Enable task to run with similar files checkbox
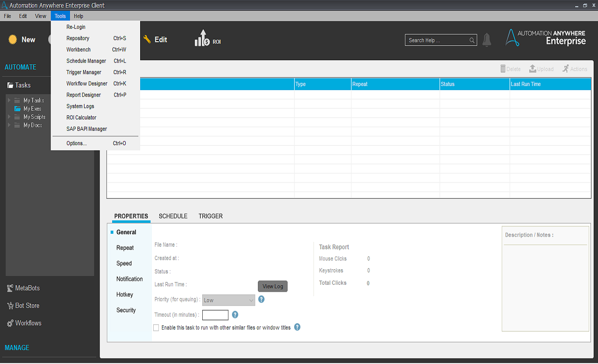The width and height of the screenshot is (598, 364). [156, 328]
